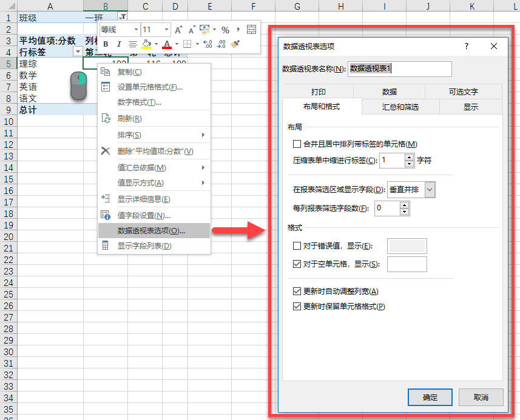This screenshot has height=420, width=520.
Task: Select the red font color swatch
Action: (166, 45)
